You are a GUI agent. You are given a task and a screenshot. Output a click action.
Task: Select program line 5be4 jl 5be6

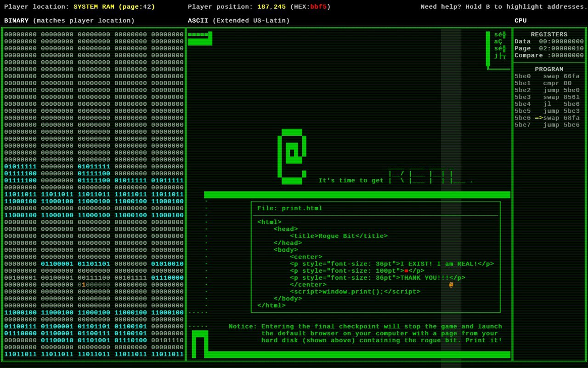[x=547, y=104]
